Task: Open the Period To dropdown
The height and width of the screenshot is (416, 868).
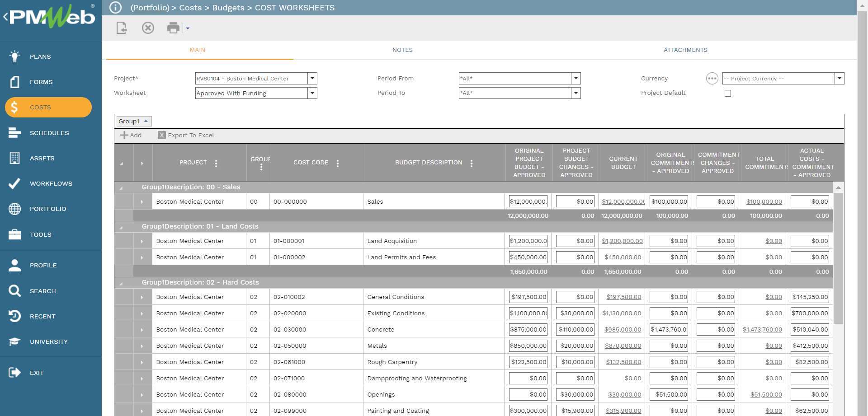Action: [576, 93]
